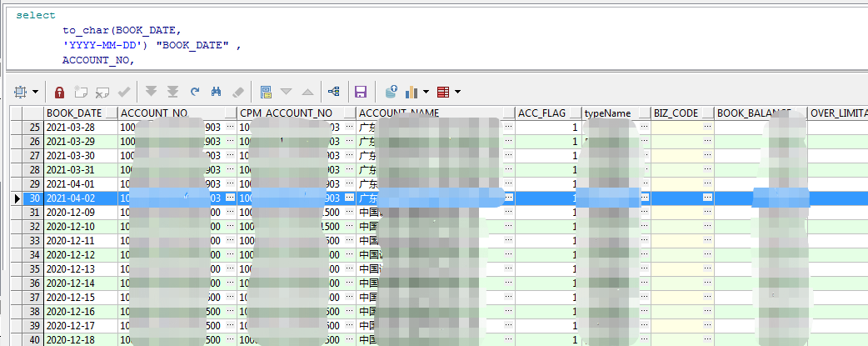Select row number 31 in the grid
Viewport: 868px width, 346px height.
(33, 213)
